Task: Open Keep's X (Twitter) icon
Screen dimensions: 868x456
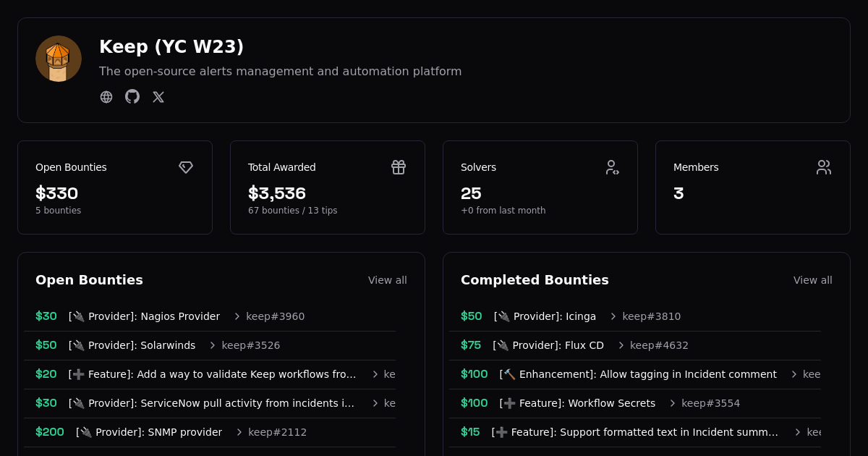Action: pyautogui.click(x=158, y=97)
